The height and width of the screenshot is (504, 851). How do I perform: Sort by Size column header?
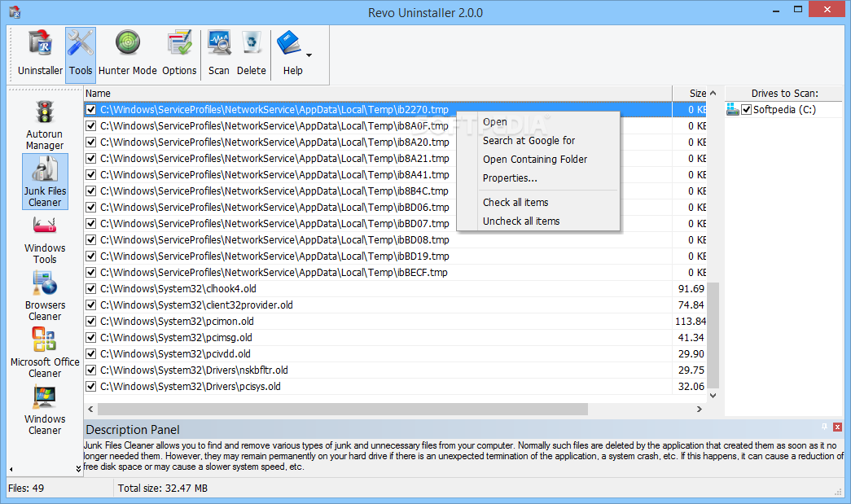tap(690, 94)
